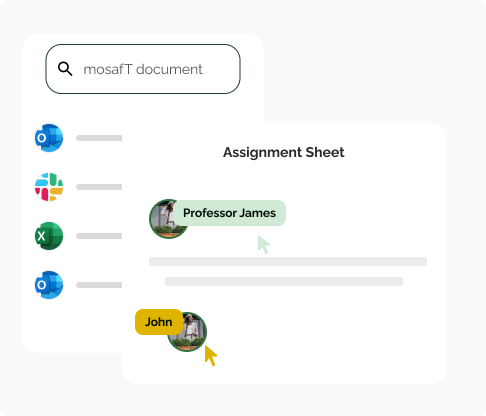486x416 pixels.
Task: Click the light green cursor pointer
Action: tap(264, 245)
